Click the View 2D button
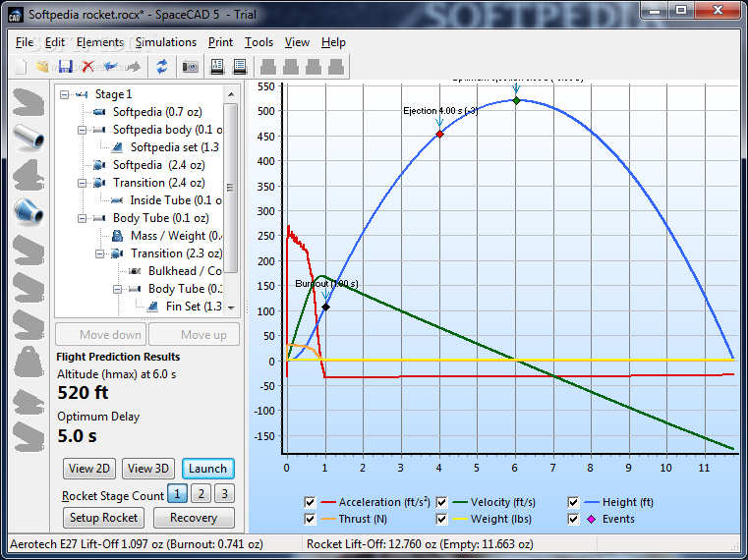 coord(89,469)
